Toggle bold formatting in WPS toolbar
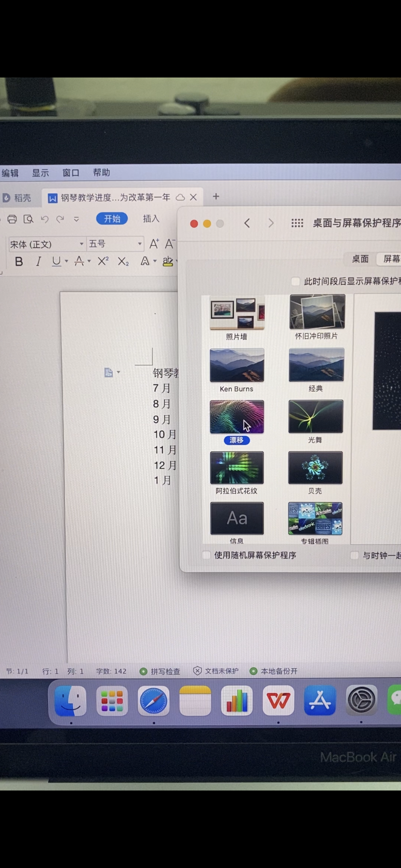Viewport: 401px width, 868px height. tap(19, 262)
